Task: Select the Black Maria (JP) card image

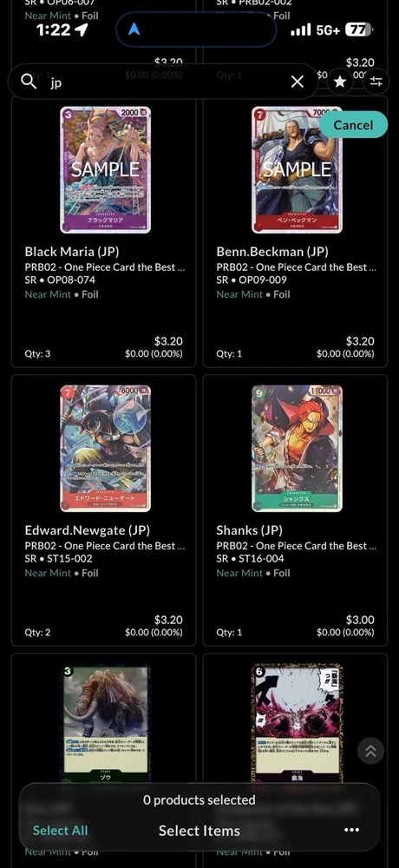Action: [x=105, y=170]
